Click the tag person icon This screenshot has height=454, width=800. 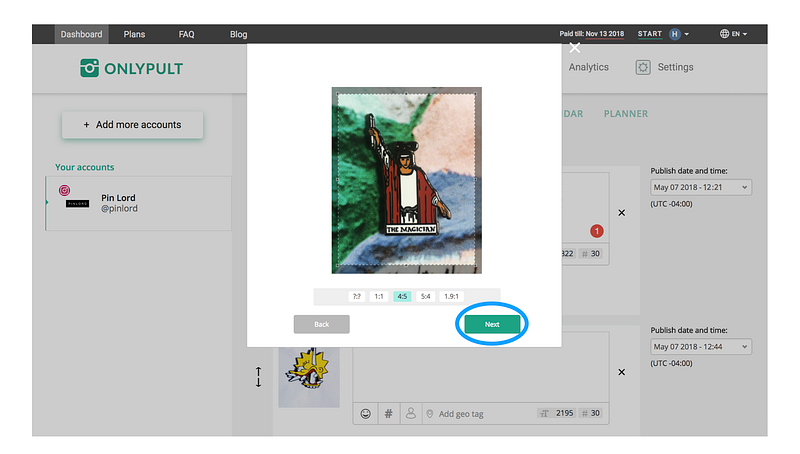pos(411,413)
